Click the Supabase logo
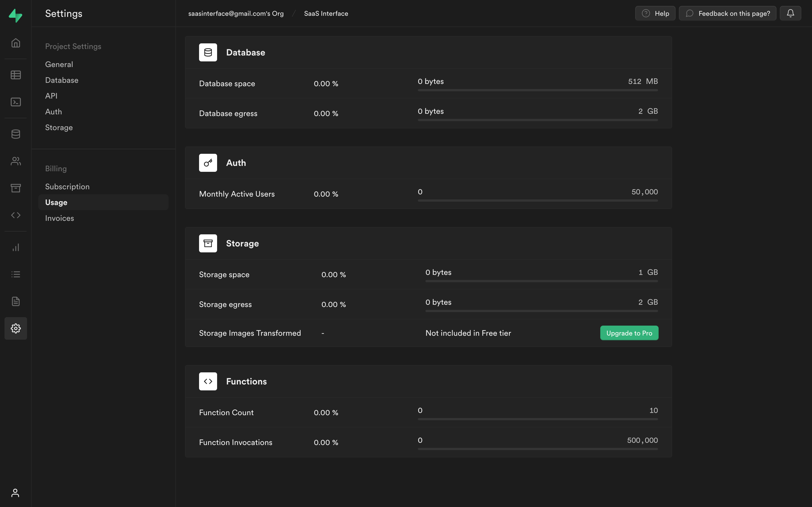 16,15
